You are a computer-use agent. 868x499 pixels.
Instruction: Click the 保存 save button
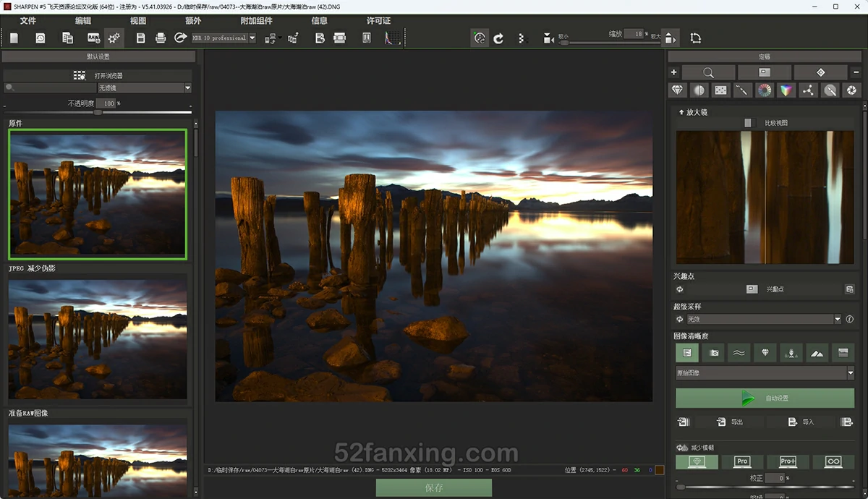[434, 488]
